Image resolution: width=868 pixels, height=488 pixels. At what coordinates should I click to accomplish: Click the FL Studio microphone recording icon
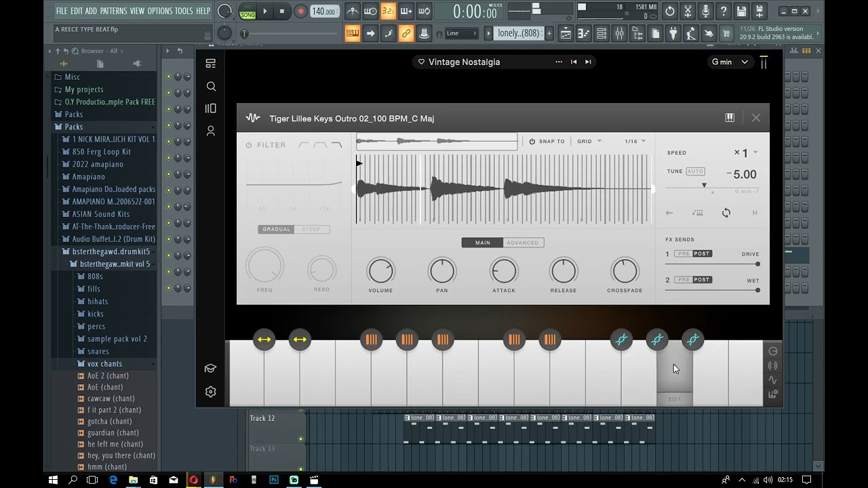tap(706, 11)
